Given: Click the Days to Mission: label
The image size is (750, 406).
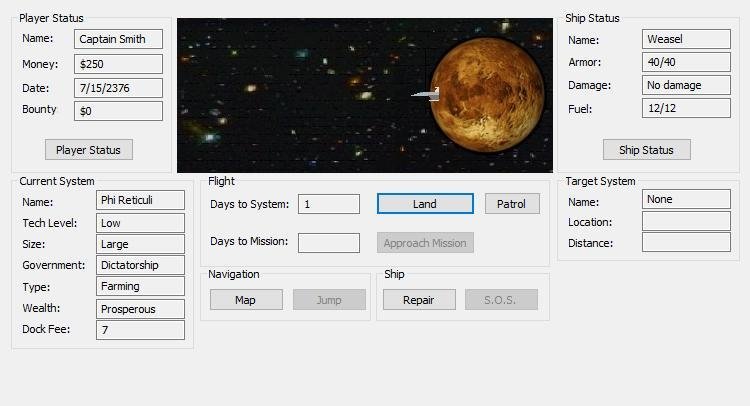Looking at the screenshot, I should 249,241.
